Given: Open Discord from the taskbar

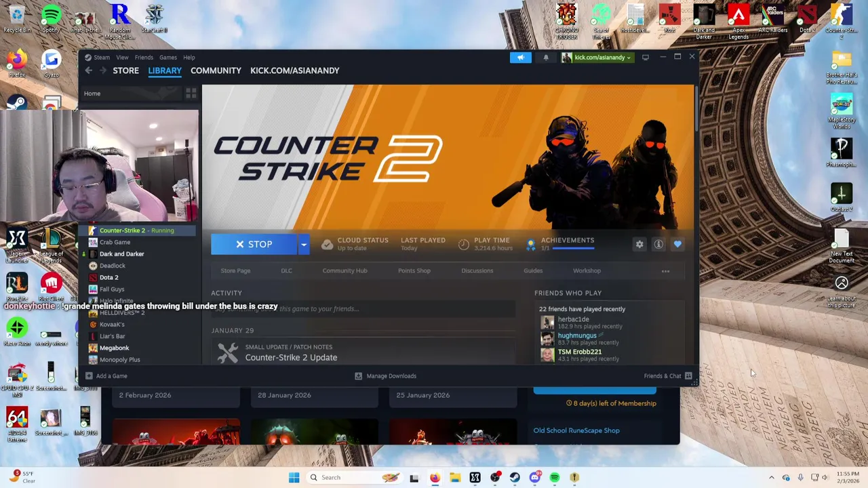Looking at the screenshot, I should 534,477.
